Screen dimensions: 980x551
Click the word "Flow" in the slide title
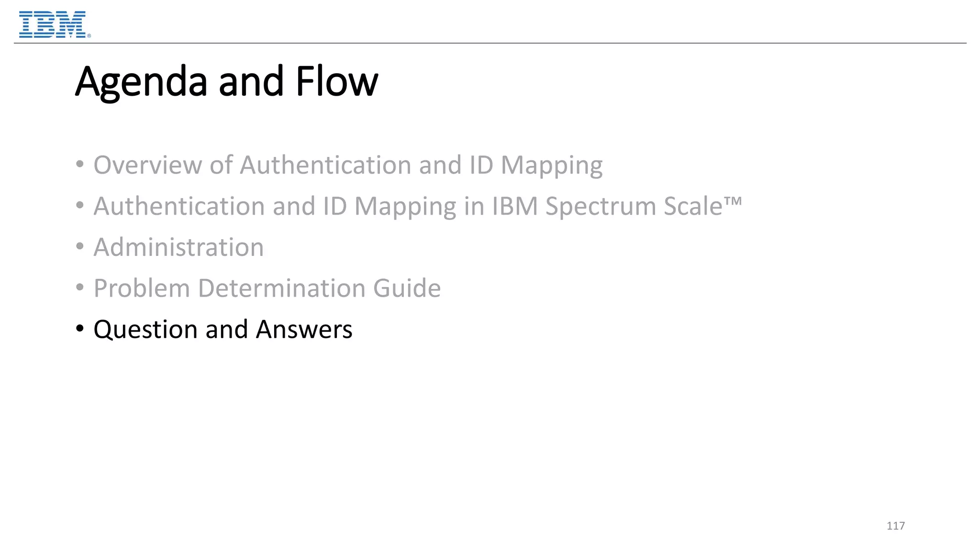(336, 81)
